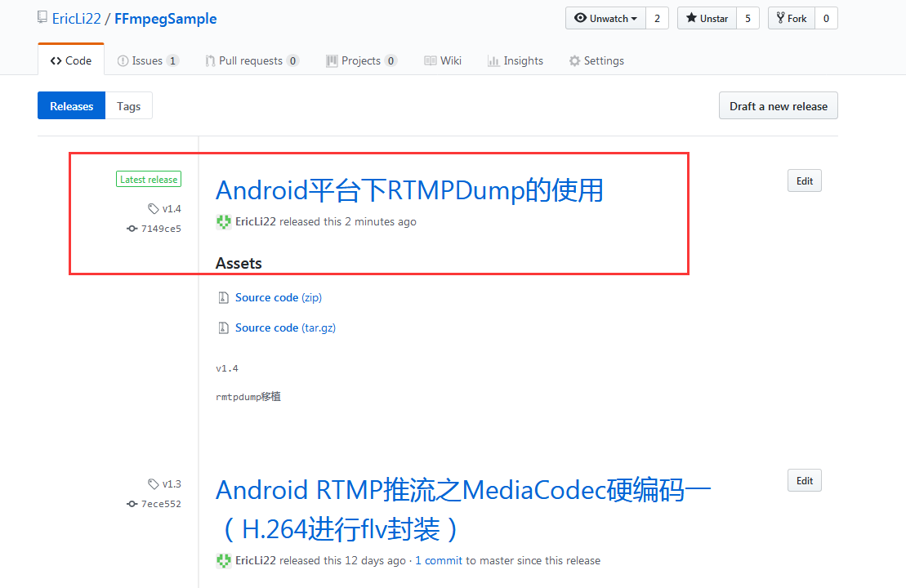This screenshot has height=588, width=906.
Task: Select the Releases view button
Action: 72,105
